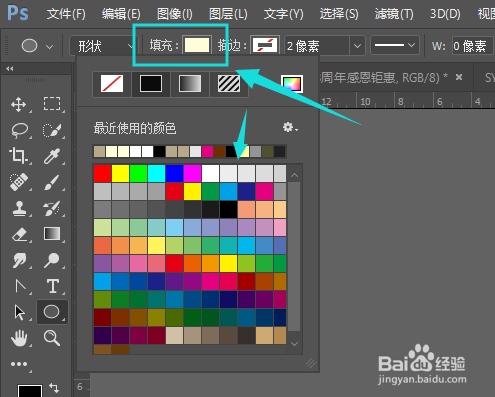Open the 编辑(E) menu

pos(121,14)
